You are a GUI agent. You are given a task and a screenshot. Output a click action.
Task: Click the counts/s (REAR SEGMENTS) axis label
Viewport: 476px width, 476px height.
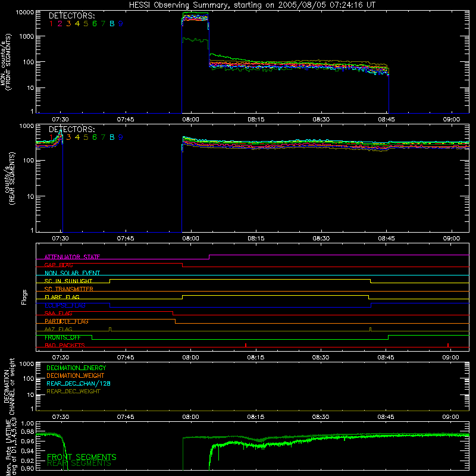pos(10,178)
